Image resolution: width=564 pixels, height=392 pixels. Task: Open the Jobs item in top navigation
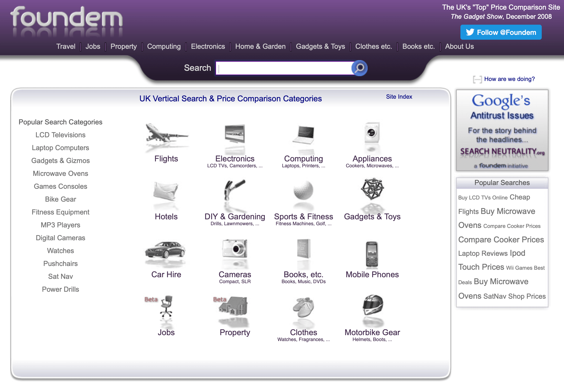coord(93,46)
